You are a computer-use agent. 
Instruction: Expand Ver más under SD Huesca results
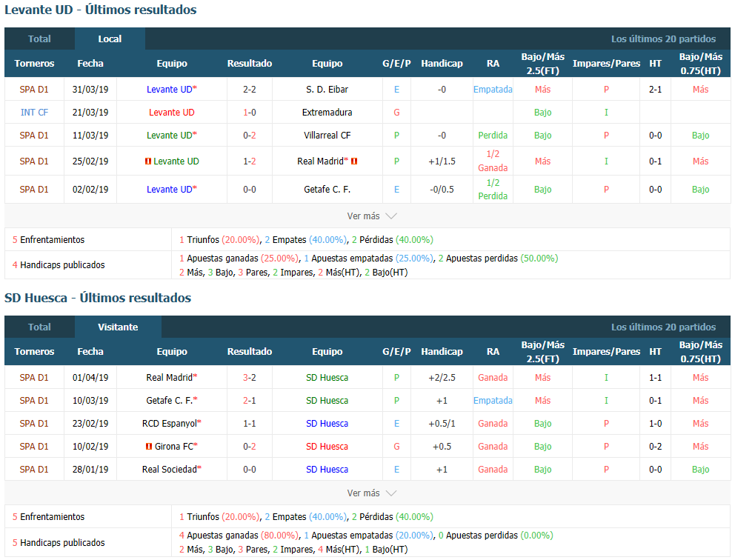point(372,493)
